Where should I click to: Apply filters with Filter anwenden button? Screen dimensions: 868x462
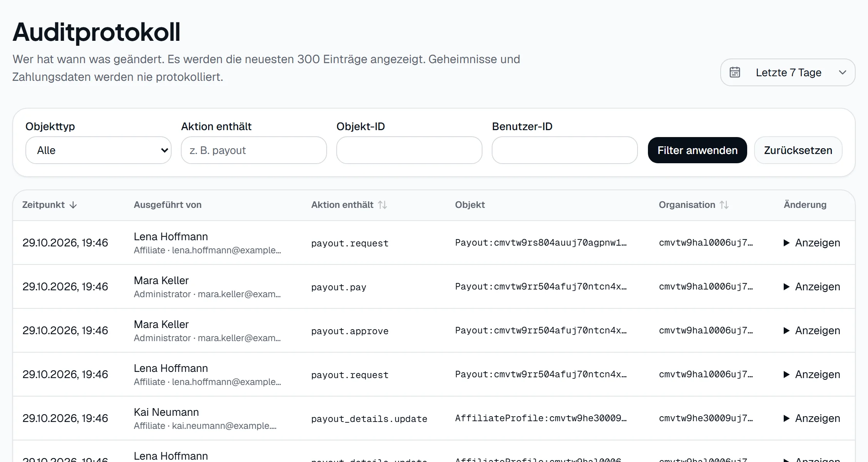pyautogui.click(x=698, y=150)
